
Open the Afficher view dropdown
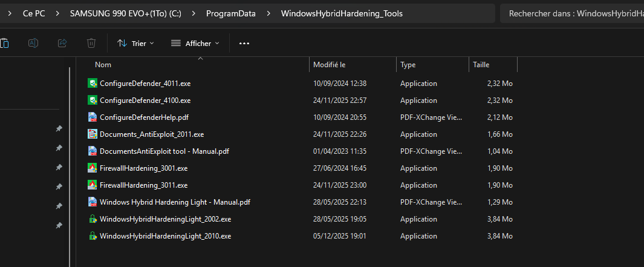point(195,43)
